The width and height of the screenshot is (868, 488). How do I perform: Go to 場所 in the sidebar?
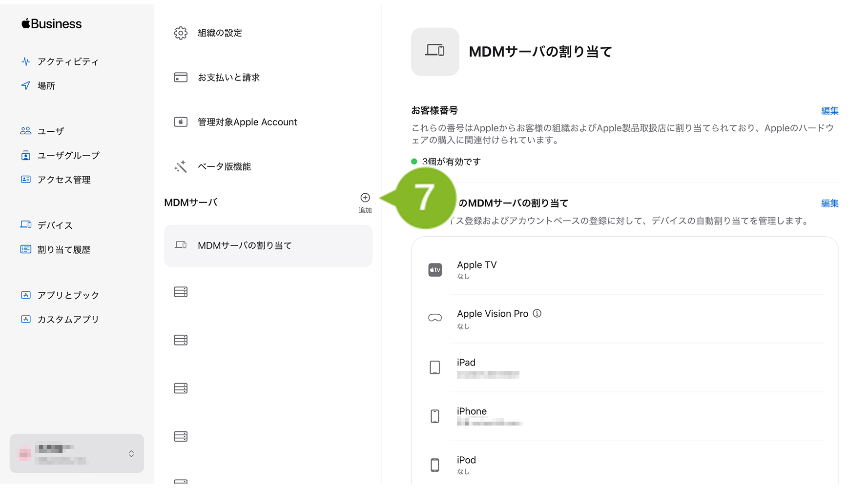pyautogui.click(x=46, y=85)
